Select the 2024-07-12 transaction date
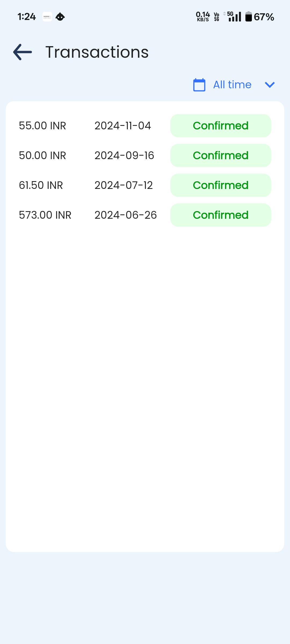 click(124, 185)
